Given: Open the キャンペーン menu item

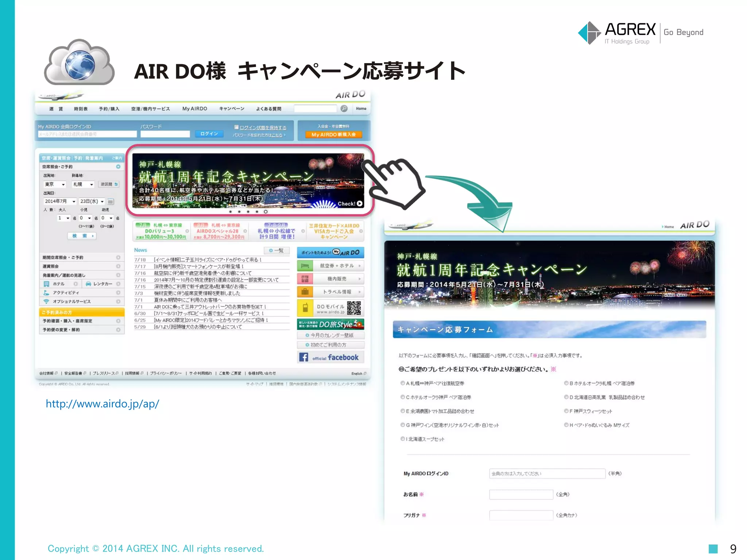Looking at the screenshot, I should pyautogui.click(x=232, y=109).
